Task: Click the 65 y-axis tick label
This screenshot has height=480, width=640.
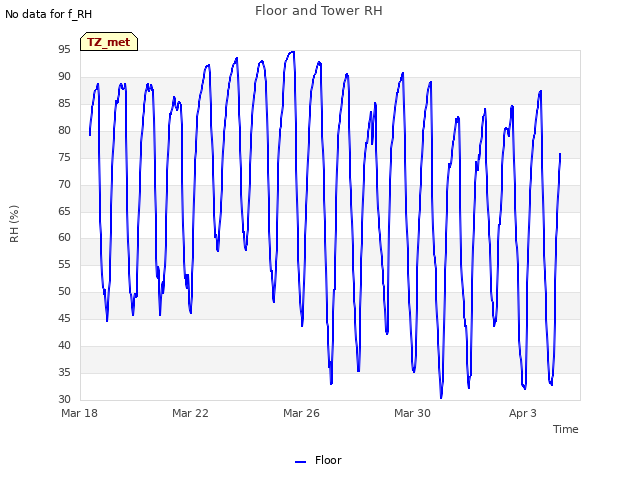Action: click(x=64, y=211)
